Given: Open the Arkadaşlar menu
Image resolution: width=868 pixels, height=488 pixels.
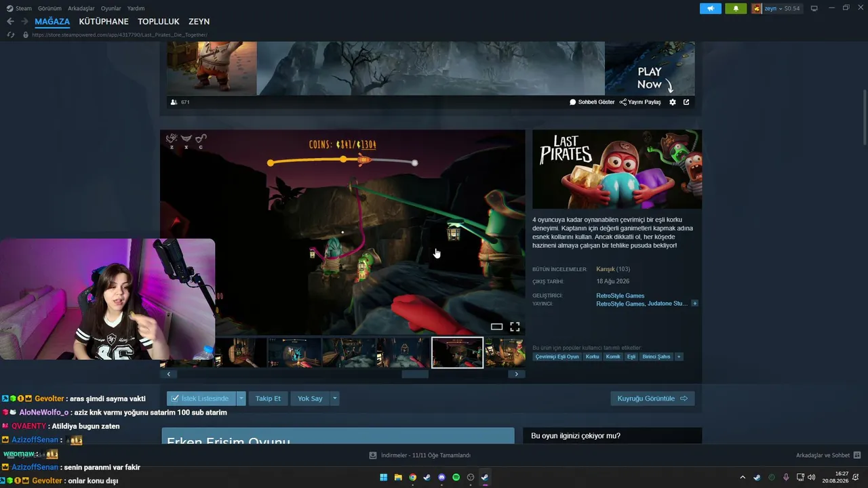Looking at the screenshot, I should [81, 8].
